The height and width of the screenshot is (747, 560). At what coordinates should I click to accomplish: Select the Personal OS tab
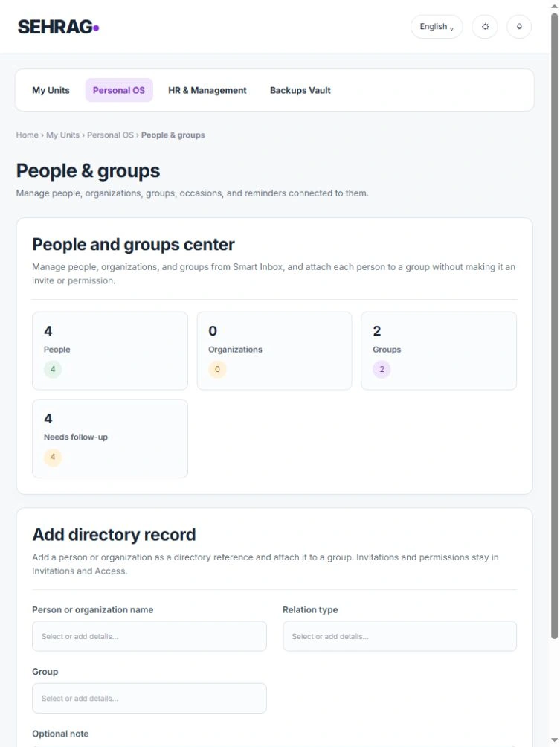[x=119, y=90]
